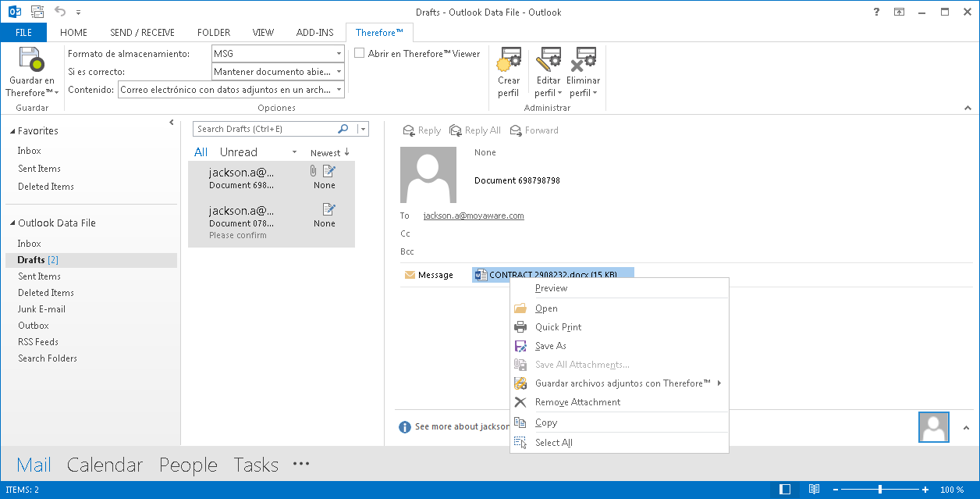
Task: Collapse the ribbon with the up arrow
Action: (x=968, y=109)
